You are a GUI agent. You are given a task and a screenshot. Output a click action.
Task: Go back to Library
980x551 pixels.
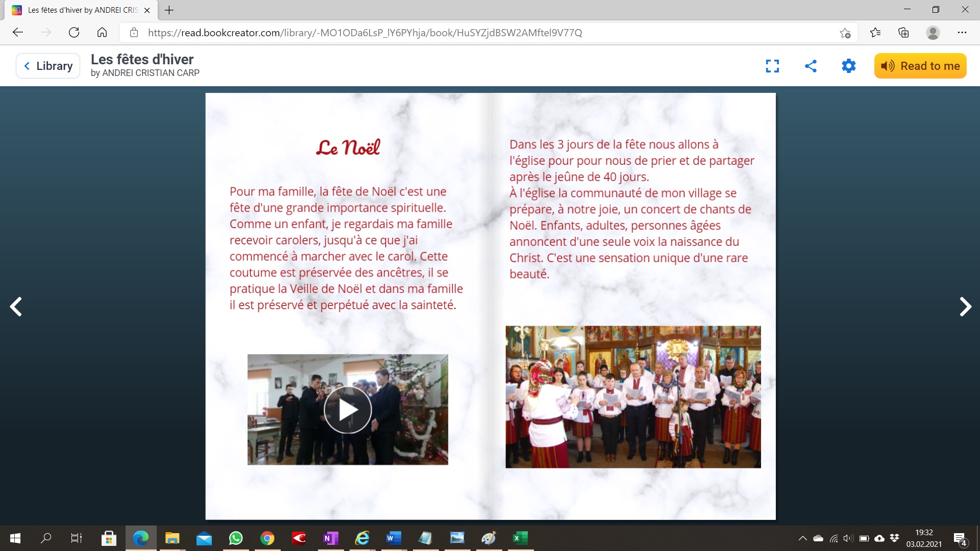(48, 66)
